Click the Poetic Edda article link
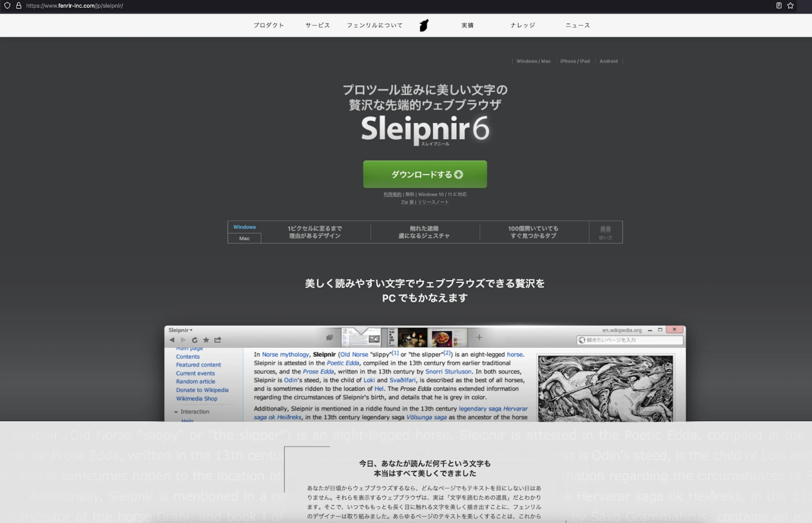This screenshot has height=523, width=812. [343, 363]
